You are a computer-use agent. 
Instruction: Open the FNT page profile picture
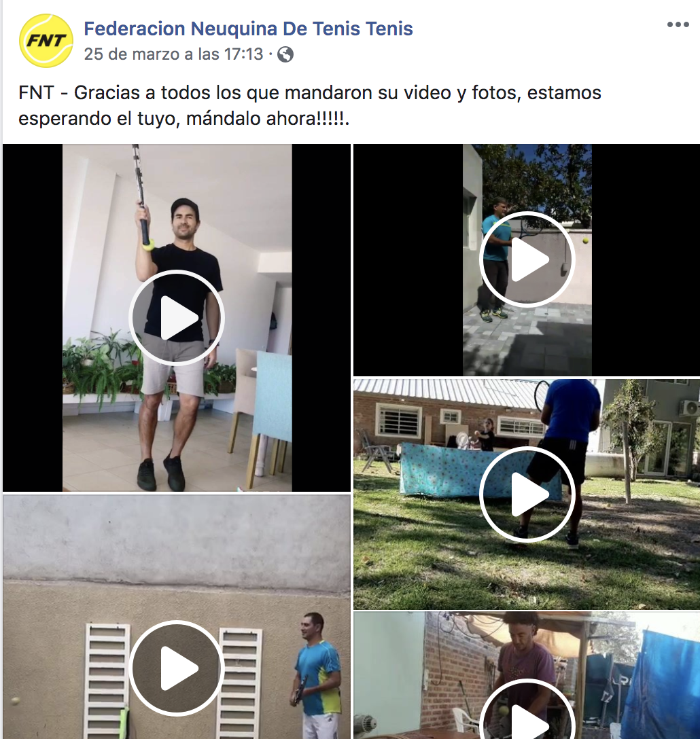click(46, 41)
